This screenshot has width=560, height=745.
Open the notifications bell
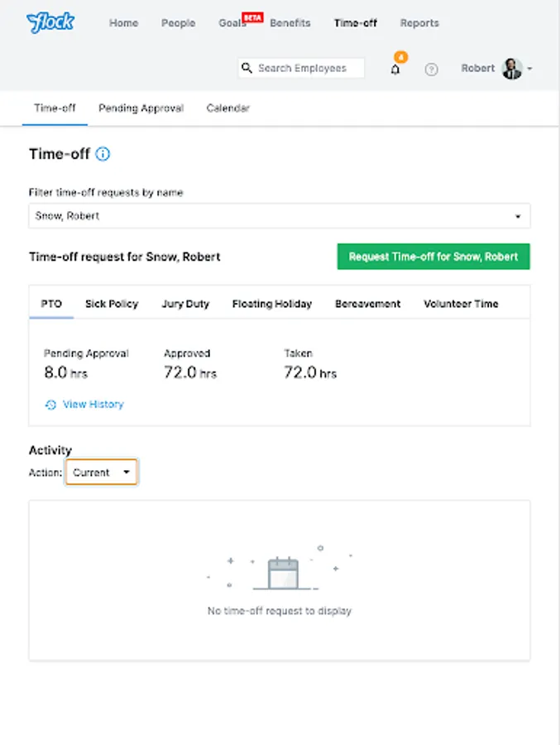click(x=395, y=70)
